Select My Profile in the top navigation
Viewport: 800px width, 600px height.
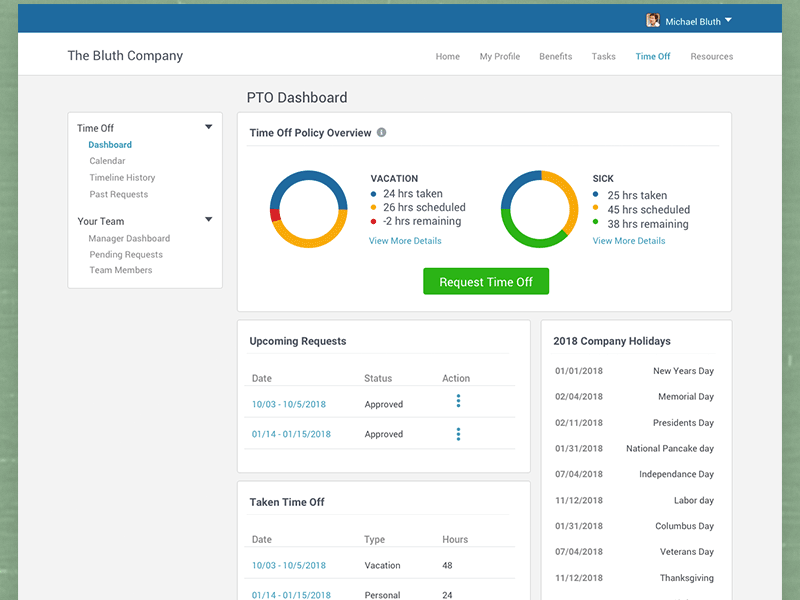[499, 57]
